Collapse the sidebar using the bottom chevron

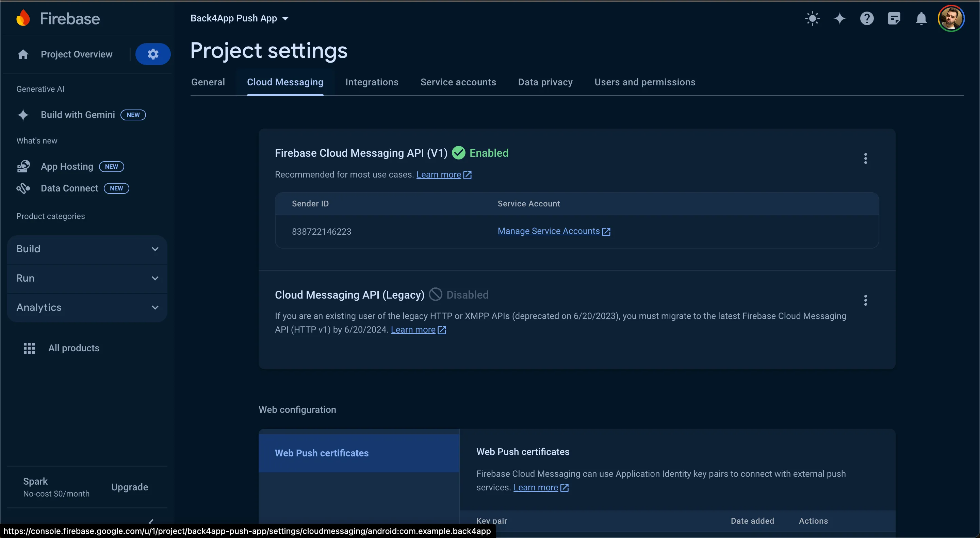coord(151,521)
